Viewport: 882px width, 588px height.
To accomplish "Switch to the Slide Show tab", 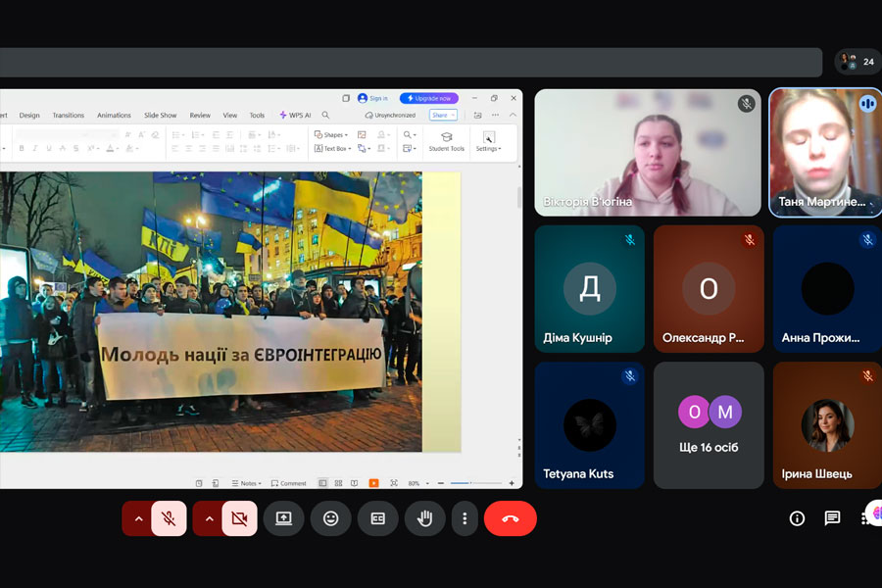I will pyautogui.click(x=160, y=115).
